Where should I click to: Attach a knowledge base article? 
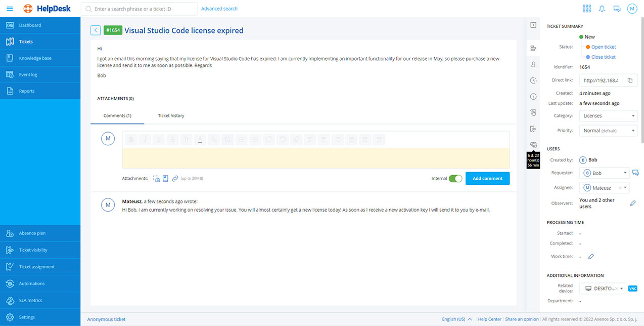point(165,178)
